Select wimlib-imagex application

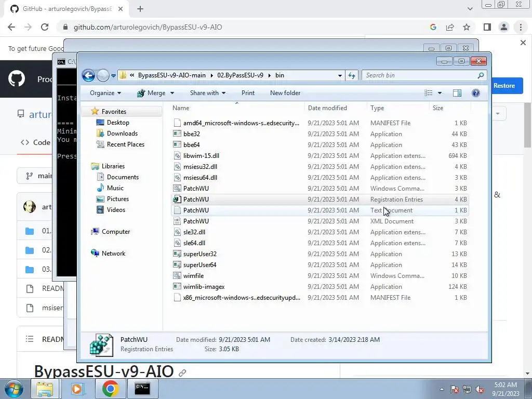pos(320,286)
